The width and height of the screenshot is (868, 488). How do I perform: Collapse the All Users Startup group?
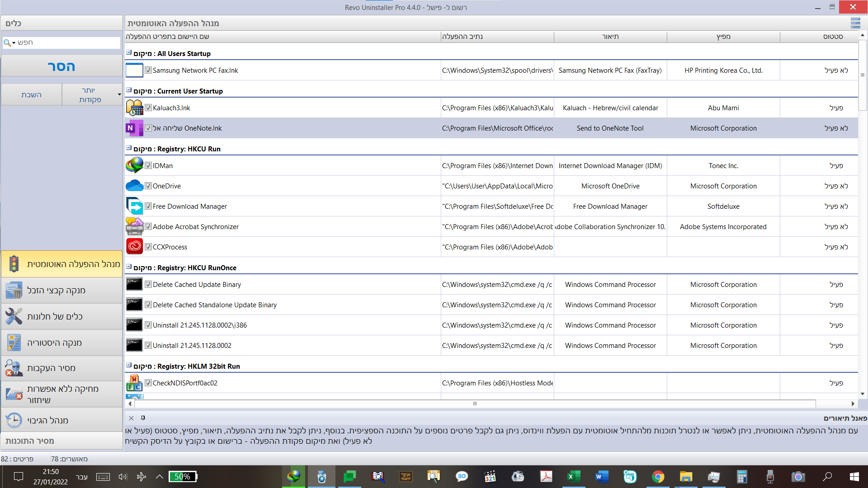coord(129,52)
